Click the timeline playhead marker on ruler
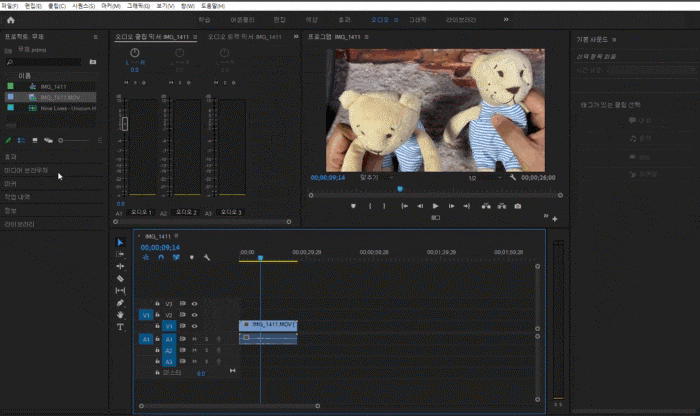700x416 pixels. click(x=261, y=258)
